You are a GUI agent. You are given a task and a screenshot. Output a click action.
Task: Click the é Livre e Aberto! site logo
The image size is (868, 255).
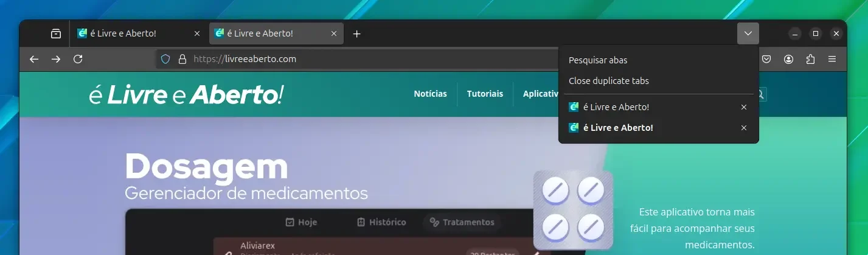[186, 94]
